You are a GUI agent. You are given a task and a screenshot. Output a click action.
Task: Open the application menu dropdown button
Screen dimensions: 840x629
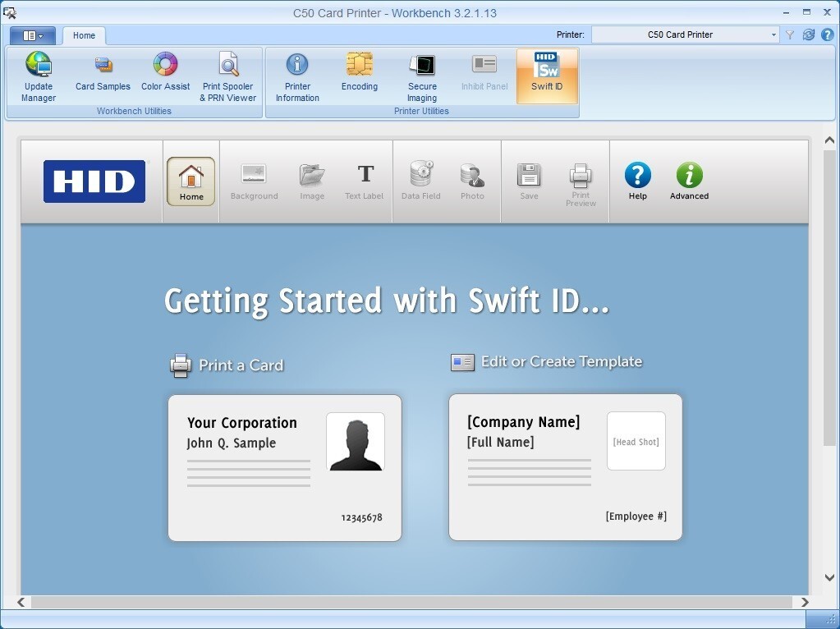click(33, 35)
